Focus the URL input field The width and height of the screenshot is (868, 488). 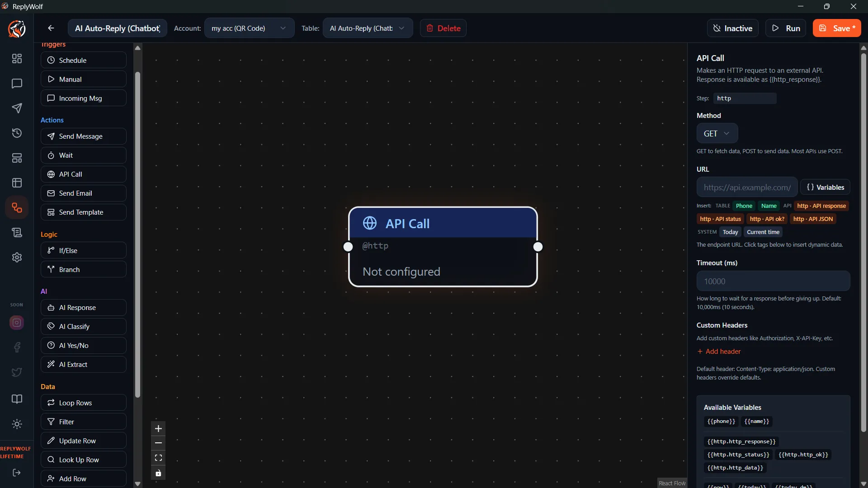[747, 187]
